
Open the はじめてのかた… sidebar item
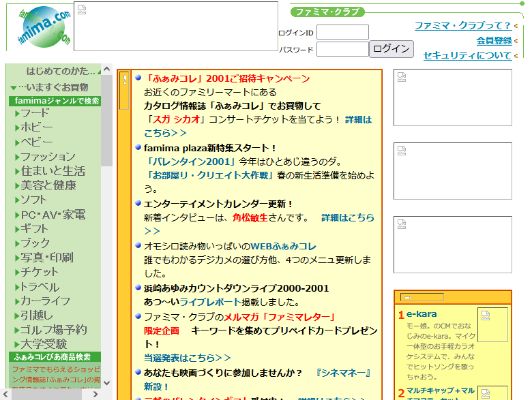(61, 71)
